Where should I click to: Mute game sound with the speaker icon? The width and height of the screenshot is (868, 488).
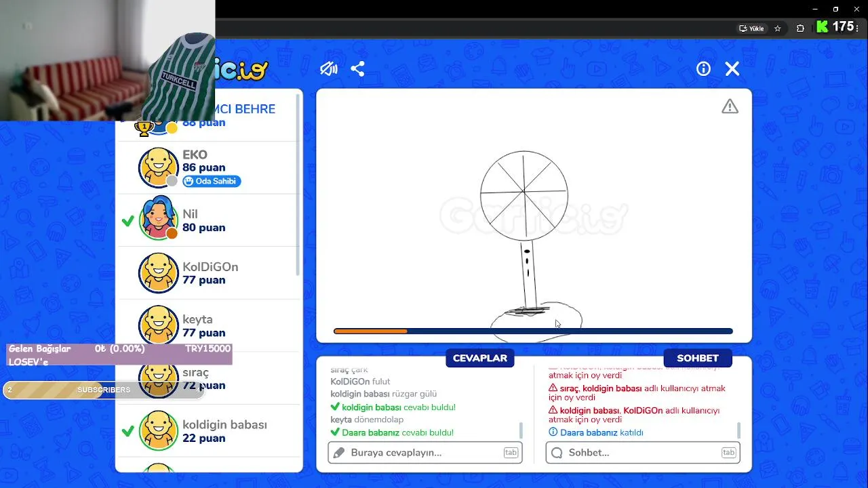click(329, 68)
